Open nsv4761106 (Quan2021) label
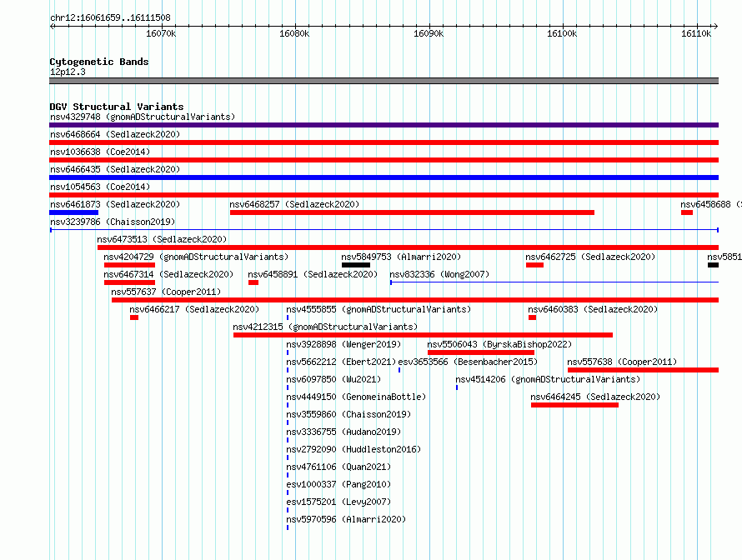 click(x=338, y=467)
